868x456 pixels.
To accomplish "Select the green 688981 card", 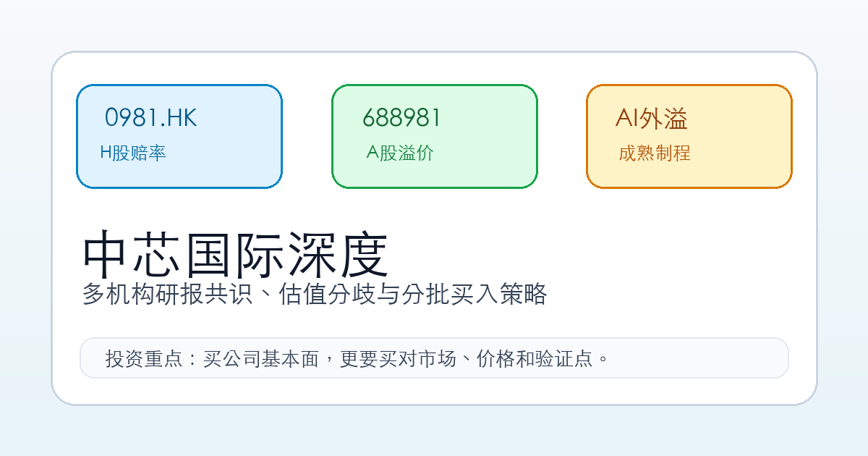I will point(435,136).
